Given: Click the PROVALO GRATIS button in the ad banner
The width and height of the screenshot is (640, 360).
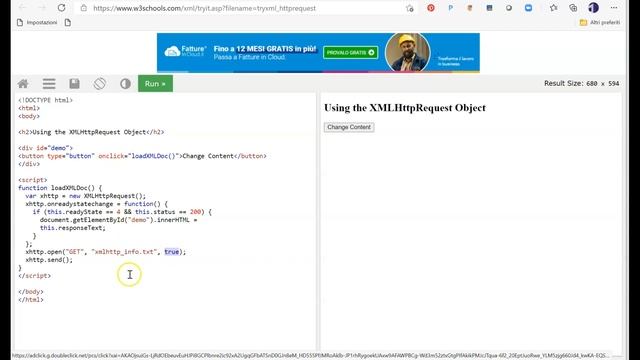Looking at the screenshot, I should coord(351,53).
